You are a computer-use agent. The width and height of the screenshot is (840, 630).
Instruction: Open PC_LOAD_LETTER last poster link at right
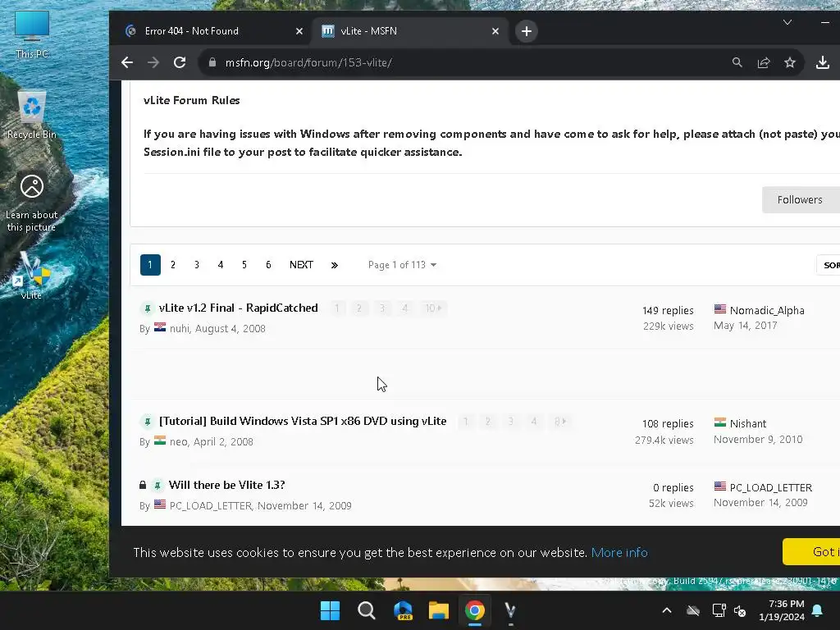pyautogui.click(x=771, y=487)
